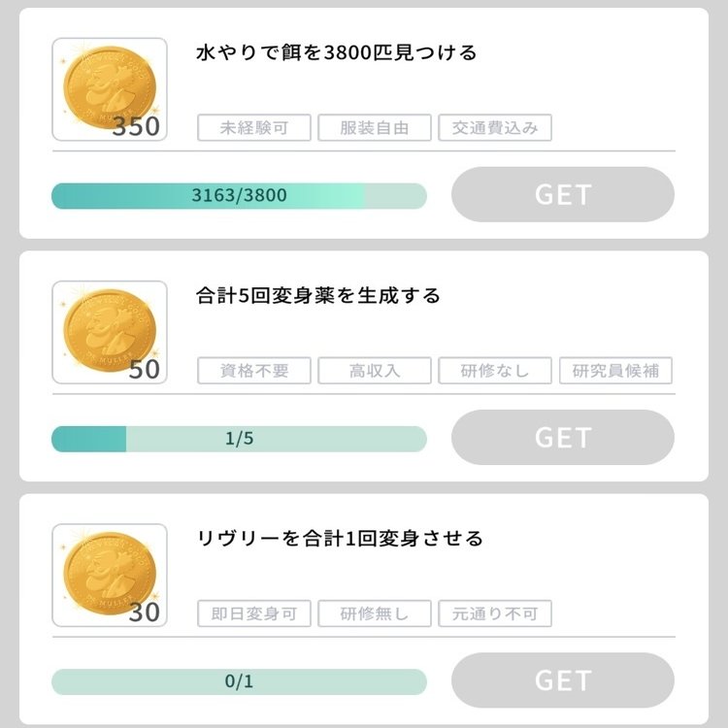This screenshot has height=728, width=728.
Task: Select the 未経験可 tag
Action: [x=254, y=128]
